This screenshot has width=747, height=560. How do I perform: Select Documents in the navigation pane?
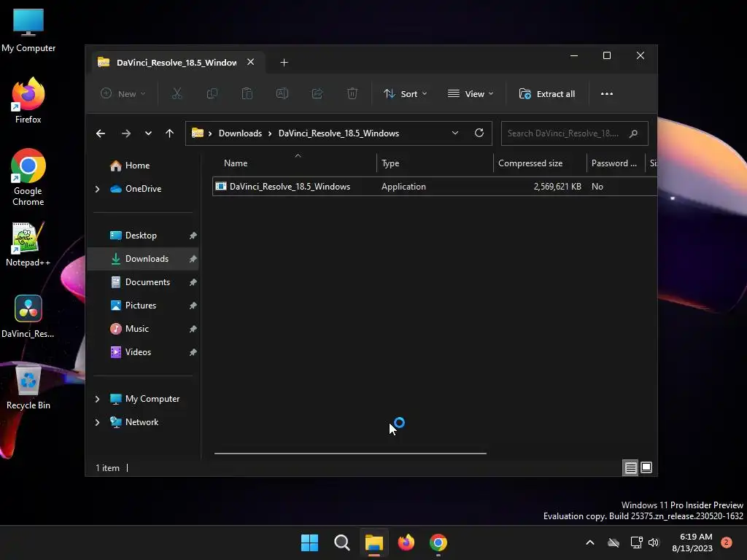tap(147, 282)
